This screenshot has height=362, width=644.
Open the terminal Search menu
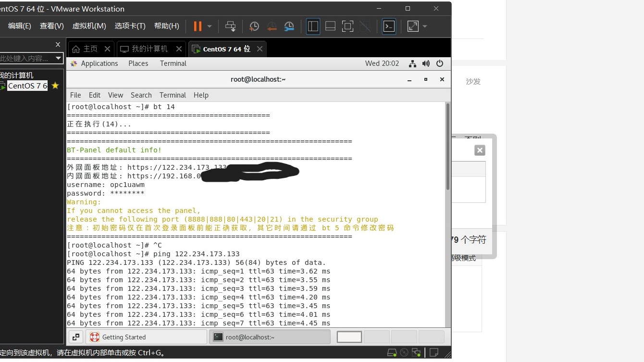141,95
